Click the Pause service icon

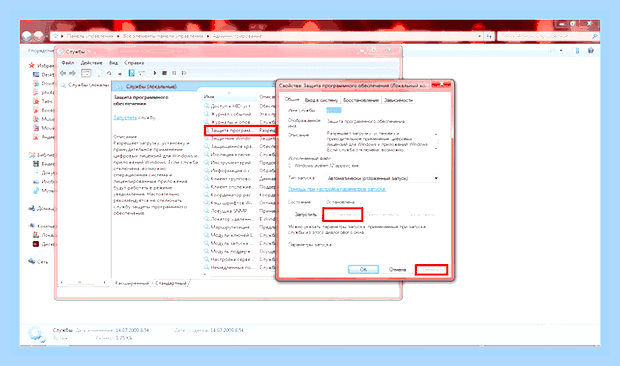point(174,73)
